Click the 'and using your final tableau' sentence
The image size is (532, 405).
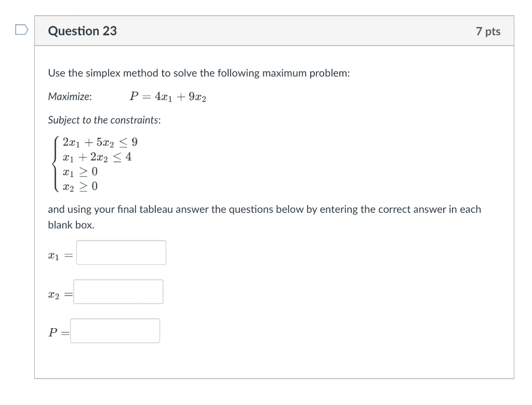tap(264, 209)
